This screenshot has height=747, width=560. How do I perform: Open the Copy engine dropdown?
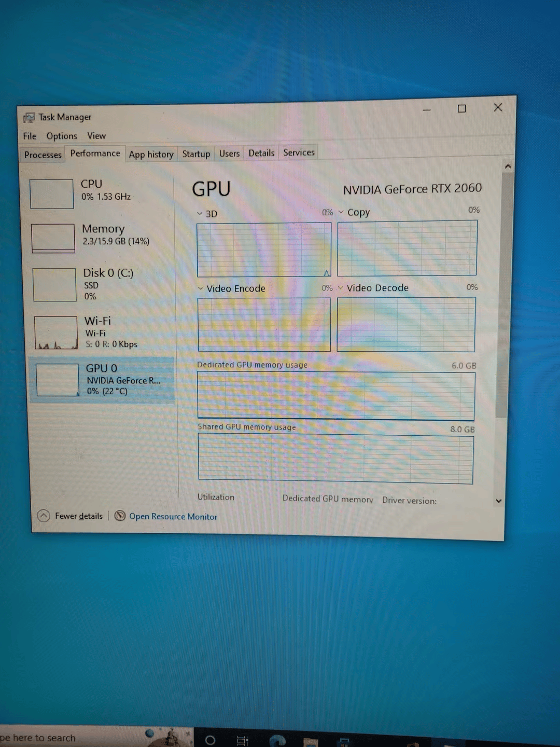(x=341, y=212)
